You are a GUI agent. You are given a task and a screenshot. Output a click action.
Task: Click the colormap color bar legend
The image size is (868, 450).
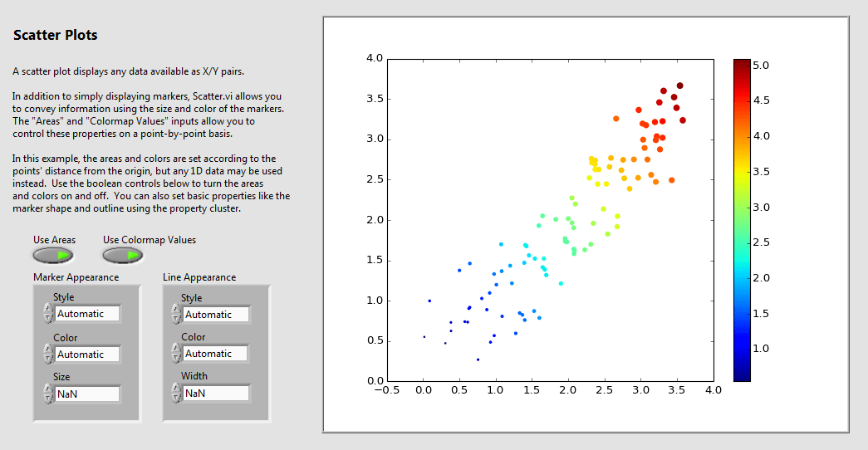click(742, 220)
